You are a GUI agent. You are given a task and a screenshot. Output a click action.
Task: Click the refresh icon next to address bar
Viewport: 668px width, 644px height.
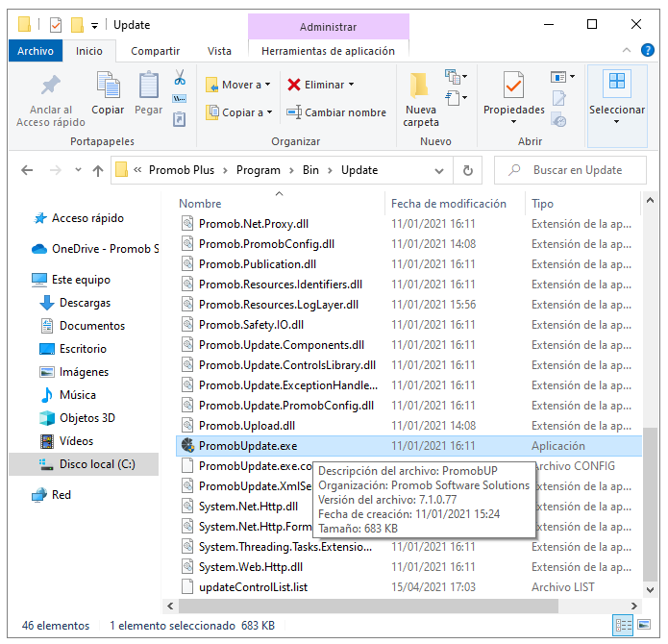(468, 170)
